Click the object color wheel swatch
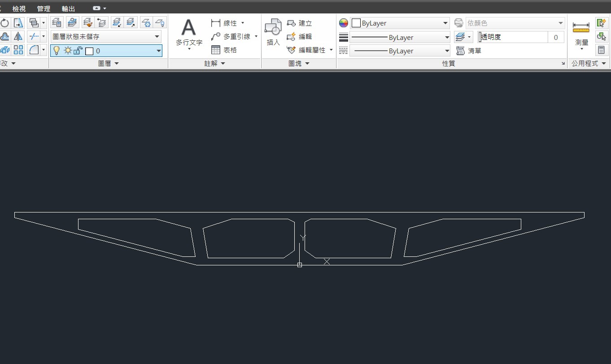This screenshot has height=364, width=611. point(344,23)
